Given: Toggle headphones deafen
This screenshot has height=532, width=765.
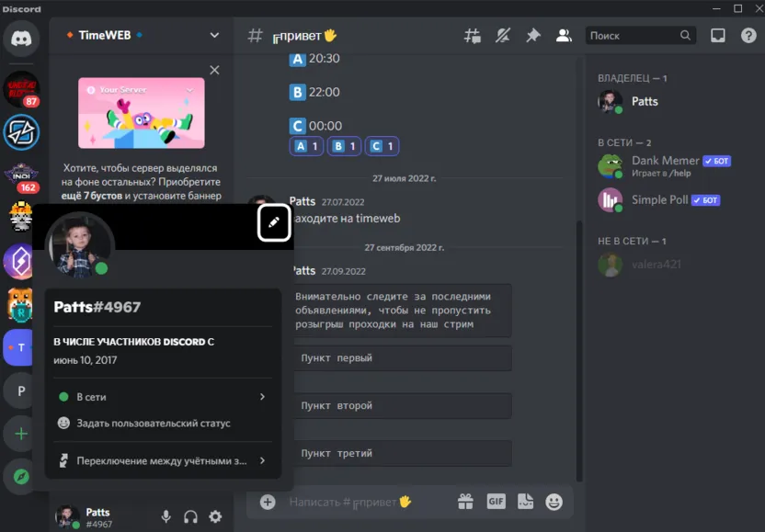Looking at the screenshot, I should (190, 516).
